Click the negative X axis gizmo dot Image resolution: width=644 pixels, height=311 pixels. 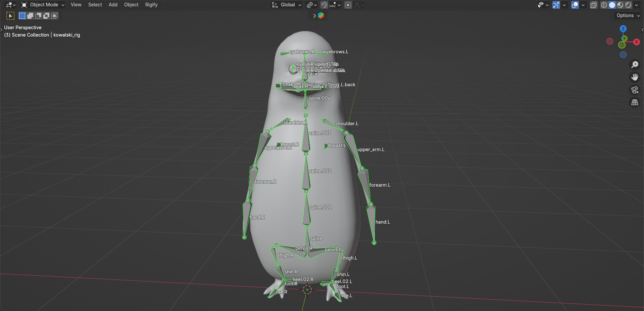[x=610, y=41]
